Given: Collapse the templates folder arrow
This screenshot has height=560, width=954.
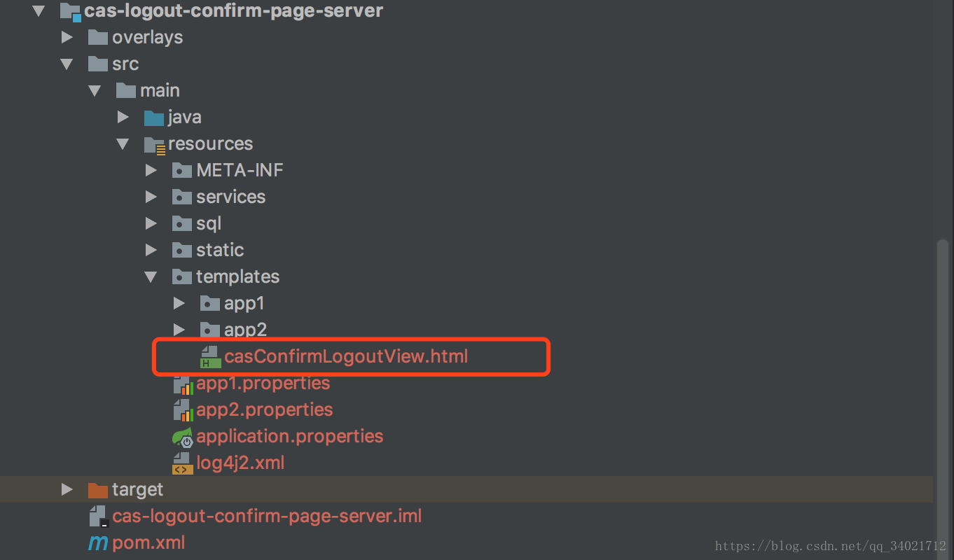Looking at the screenshot, I should 151,276.
